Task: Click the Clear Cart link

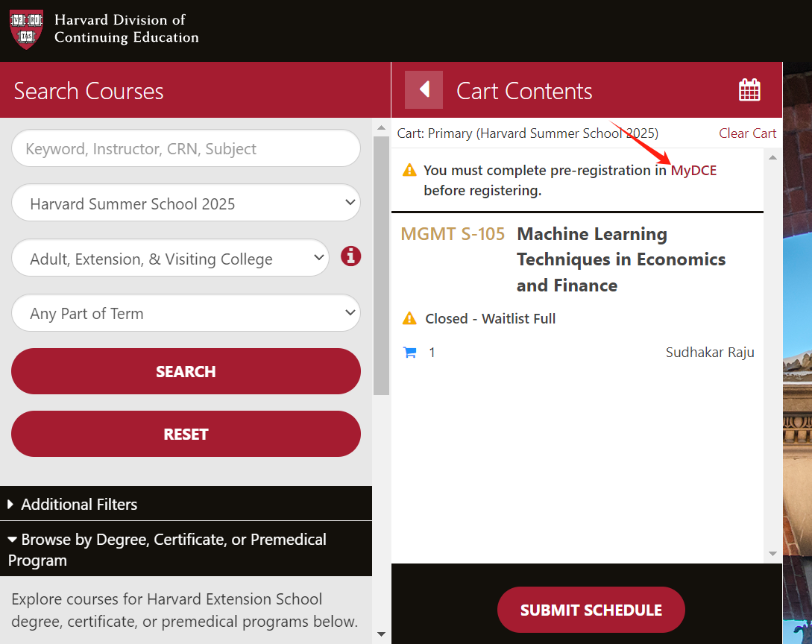Action: click(x=747, y=133)
